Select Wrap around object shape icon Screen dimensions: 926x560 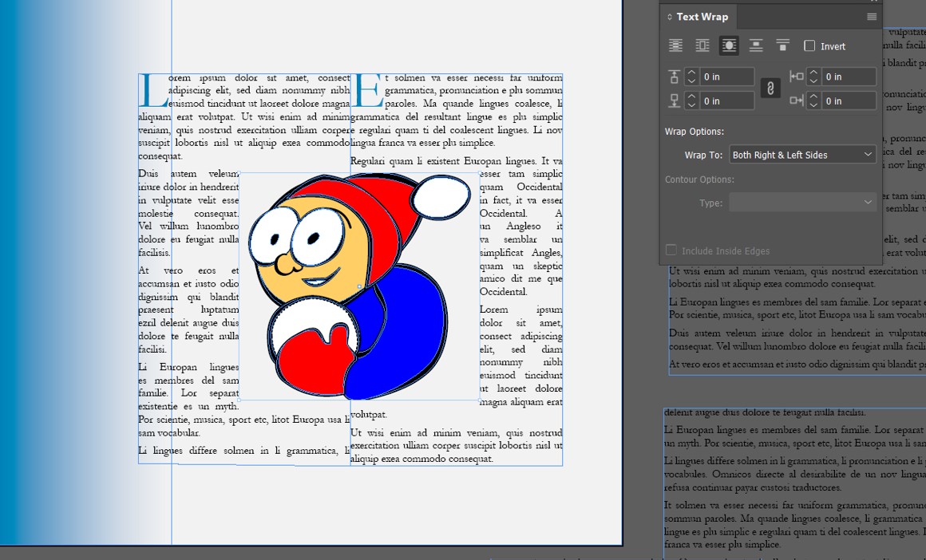[x=729, y=46]
